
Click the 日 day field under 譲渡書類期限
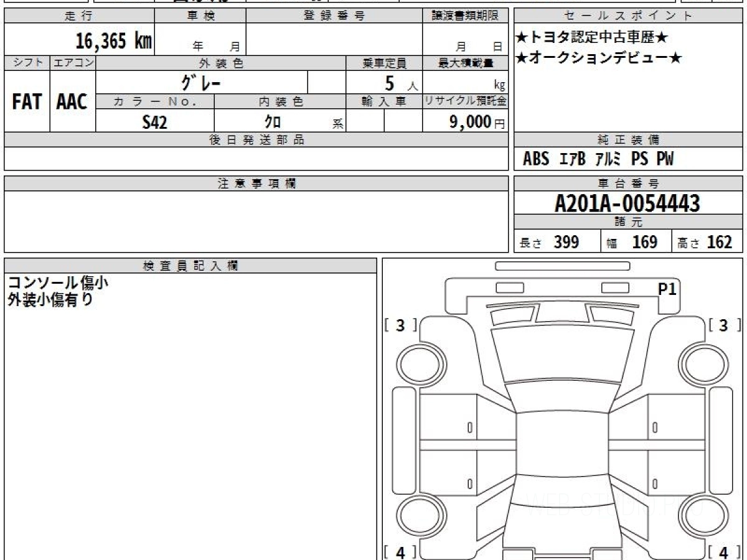[x=497, y=46]
